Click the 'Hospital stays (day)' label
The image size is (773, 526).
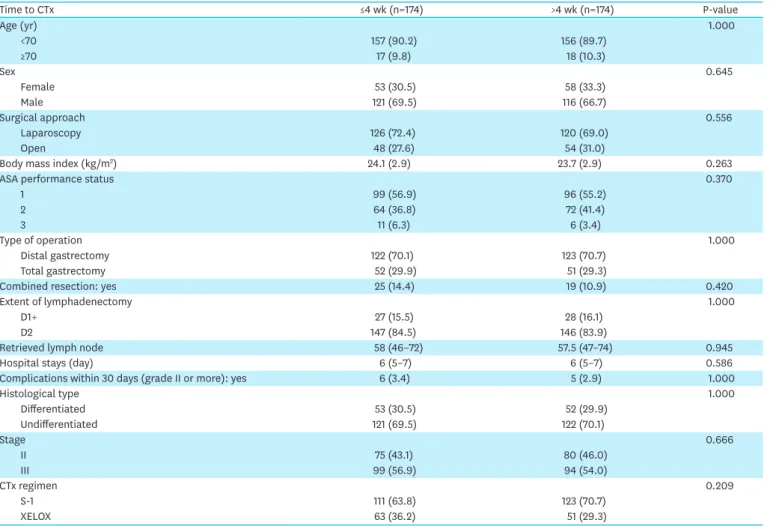point(46,363)
